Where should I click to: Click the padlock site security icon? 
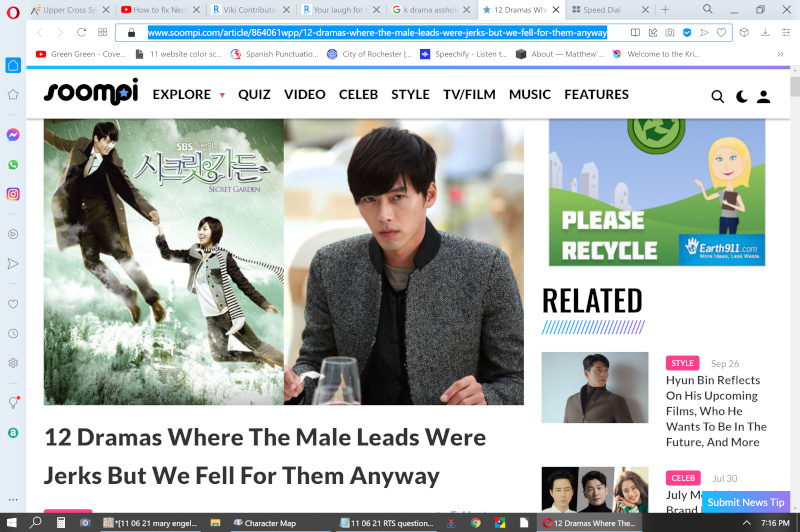pyautogui.click(x=131, y=33)
